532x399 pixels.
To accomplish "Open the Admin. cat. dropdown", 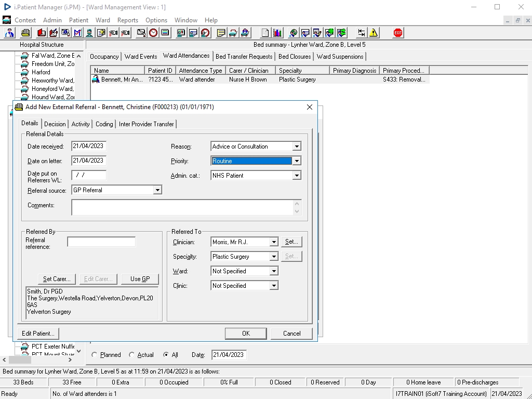I will pyautogui.click(x=297, y=176).
